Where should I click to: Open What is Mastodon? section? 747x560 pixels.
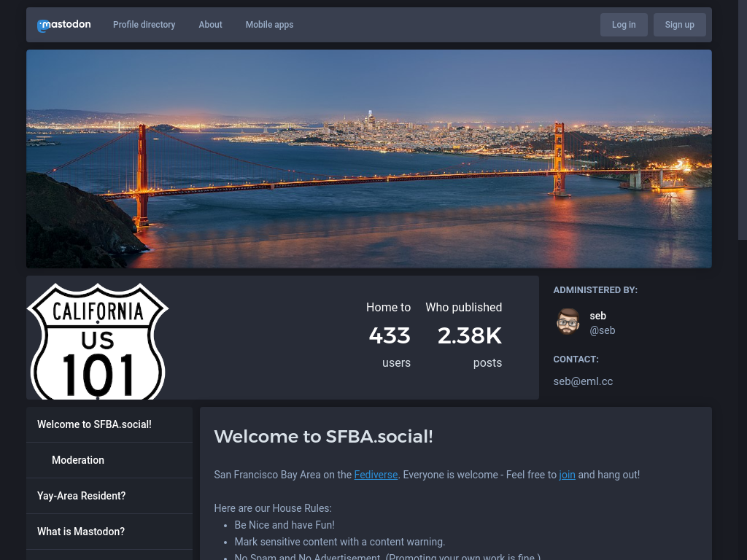point(81,532)
